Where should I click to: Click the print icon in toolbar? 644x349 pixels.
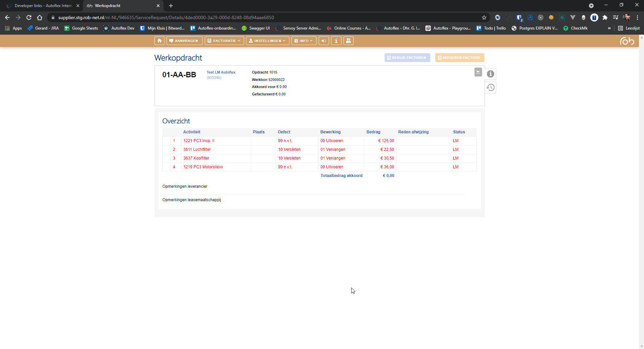[x=349, y=41]
